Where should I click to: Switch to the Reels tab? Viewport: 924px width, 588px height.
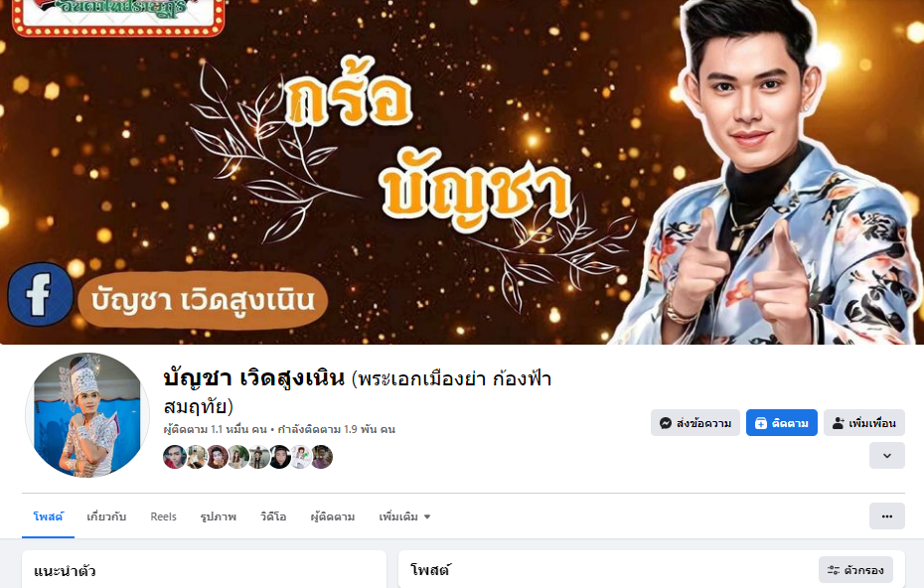click(163, 516)
